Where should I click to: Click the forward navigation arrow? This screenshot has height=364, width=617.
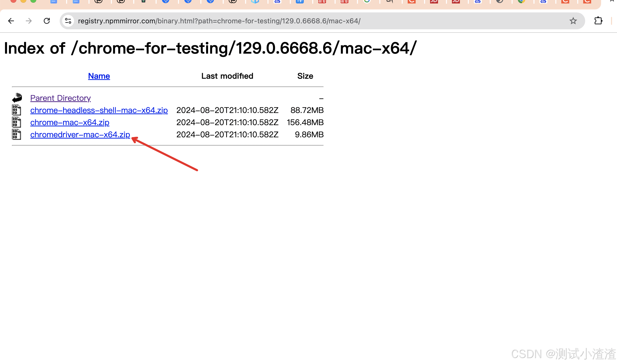28,21
